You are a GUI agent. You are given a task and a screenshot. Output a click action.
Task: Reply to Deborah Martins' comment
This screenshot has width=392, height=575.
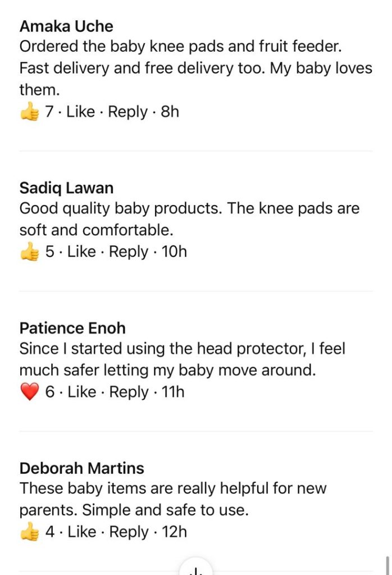tap(129, 531)
